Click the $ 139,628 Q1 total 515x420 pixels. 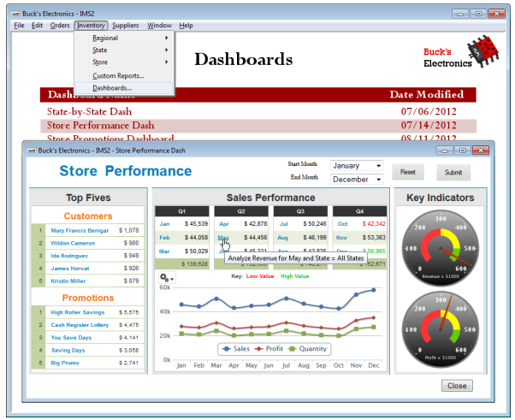pos(194,264)
